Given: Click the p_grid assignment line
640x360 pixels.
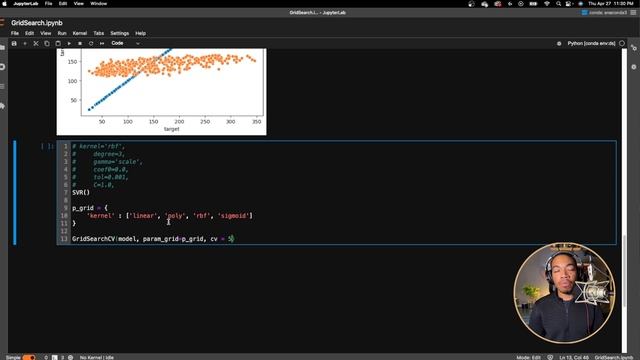Looking at the screenshot, I should [x=90, y=208].
